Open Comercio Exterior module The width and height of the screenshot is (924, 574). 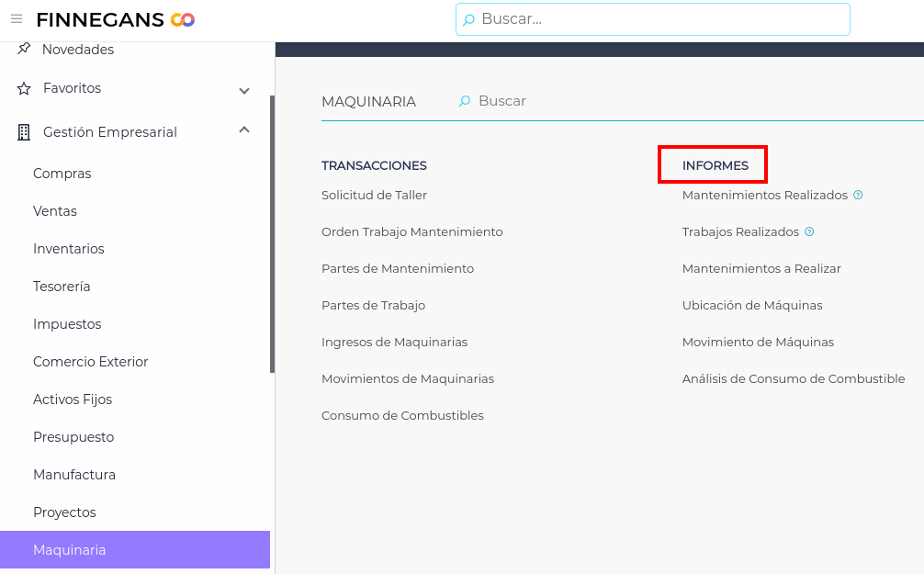point(90,362)
